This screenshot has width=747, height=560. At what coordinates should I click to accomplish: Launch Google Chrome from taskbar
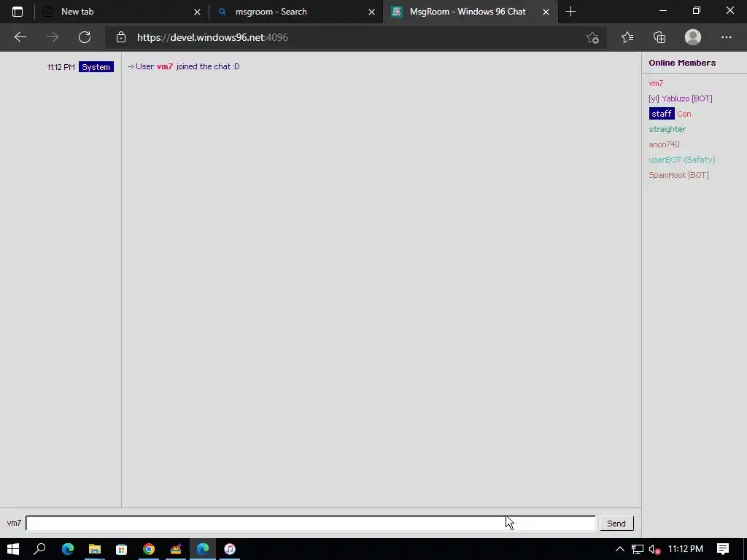point(149,549)
